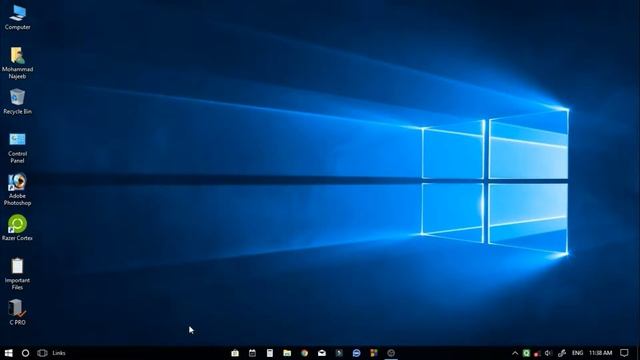640x360 pixels.
Task: Open the Mail app from the taskbar
Action: pyautogui.click(x=322, y=353)
